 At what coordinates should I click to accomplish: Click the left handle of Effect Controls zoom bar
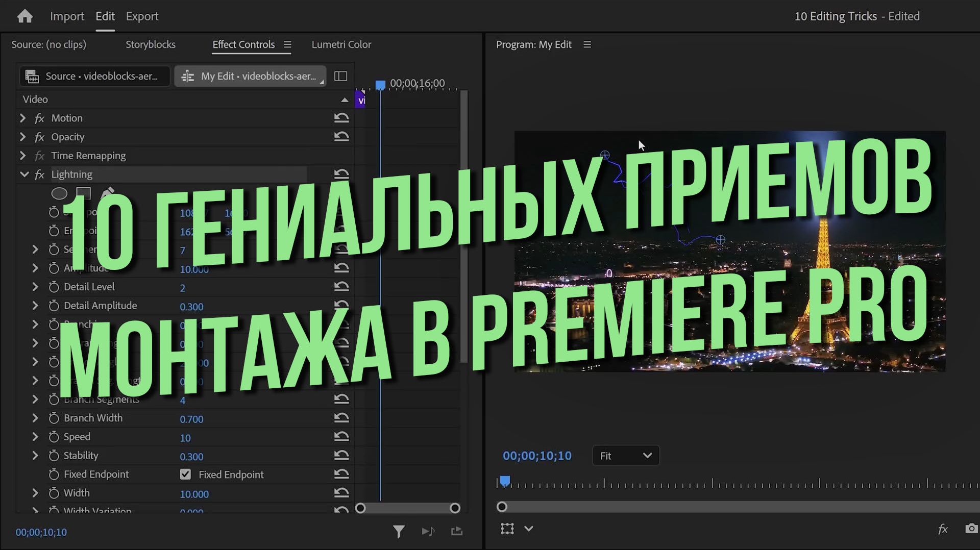(360, 508)
